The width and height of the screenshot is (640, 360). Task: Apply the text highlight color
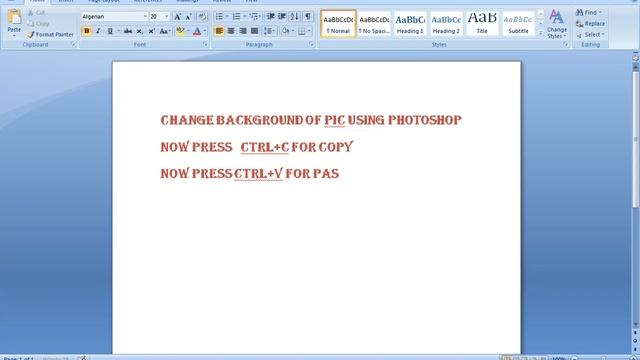[x=180, y=31]
